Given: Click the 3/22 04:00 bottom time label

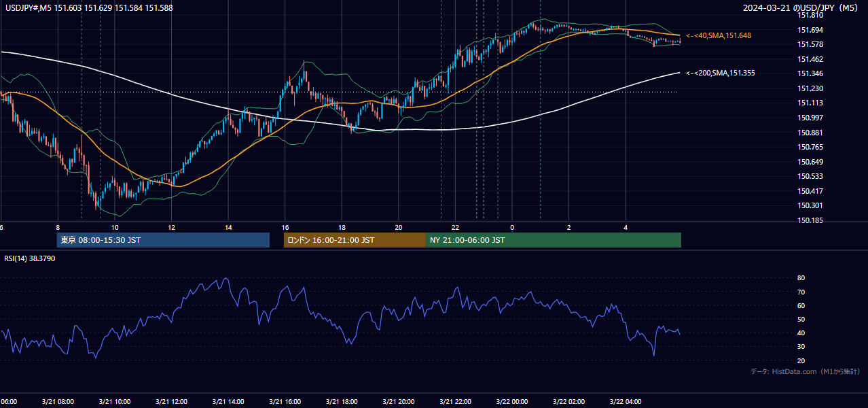Looking at the screenshot, I should click(626, 402).
